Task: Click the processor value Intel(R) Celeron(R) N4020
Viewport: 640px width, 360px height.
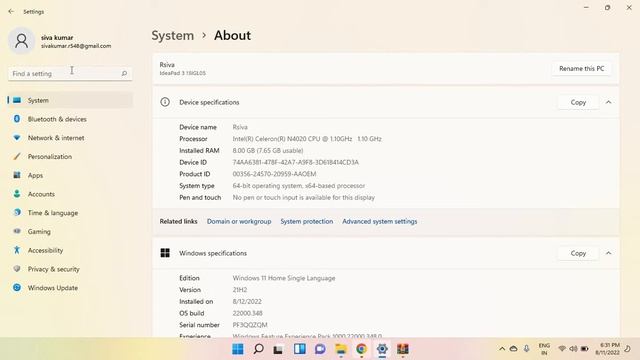Action: click(307, 139)
